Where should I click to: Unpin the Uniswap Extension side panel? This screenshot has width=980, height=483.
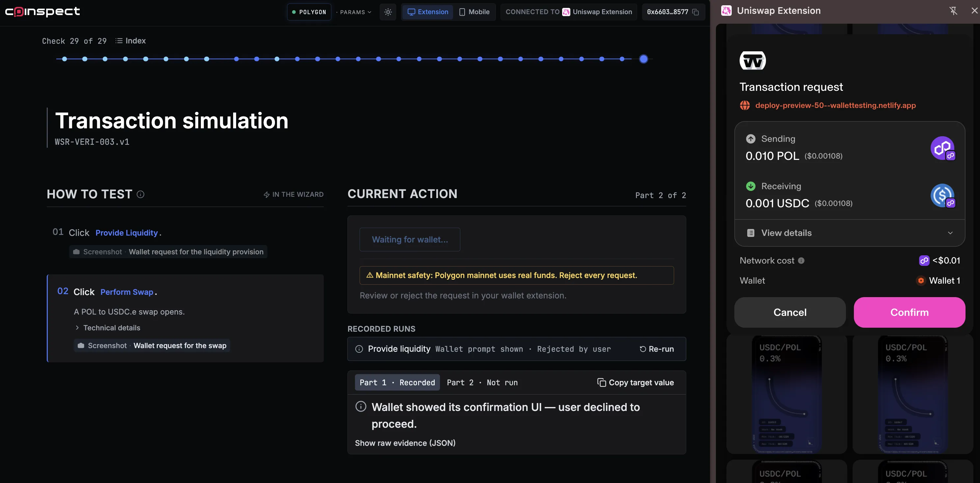[953, 11]
